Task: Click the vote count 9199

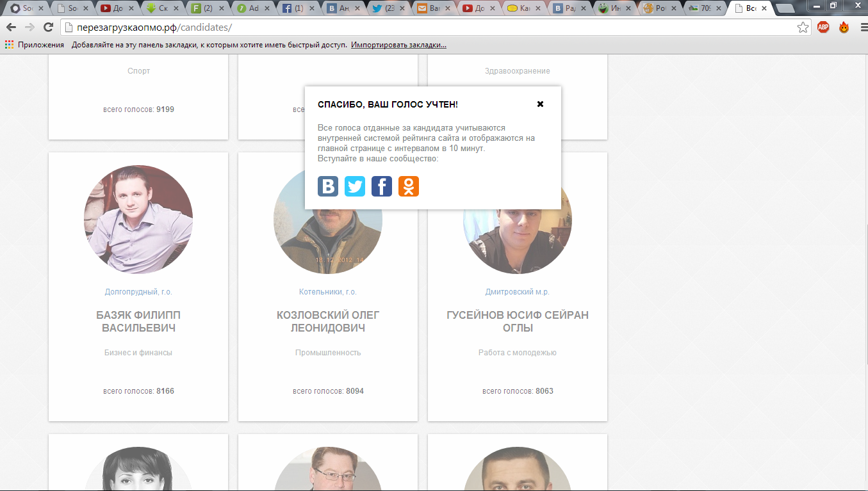Action: tap(165, 109)
